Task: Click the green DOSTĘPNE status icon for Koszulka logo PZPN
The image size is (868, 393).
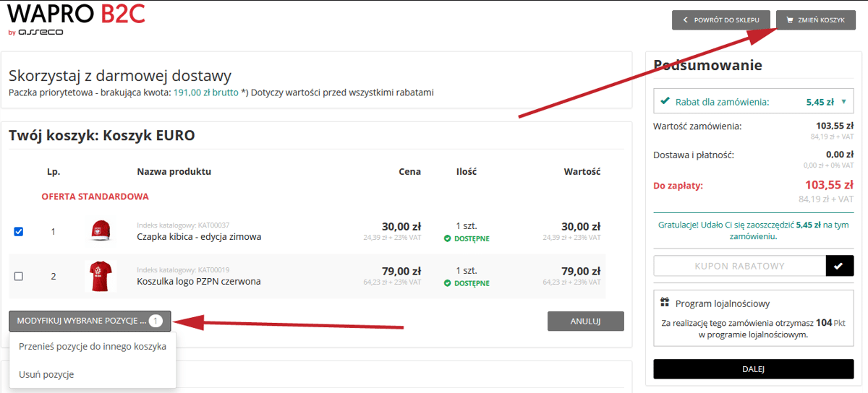Action: coord(448,283)
